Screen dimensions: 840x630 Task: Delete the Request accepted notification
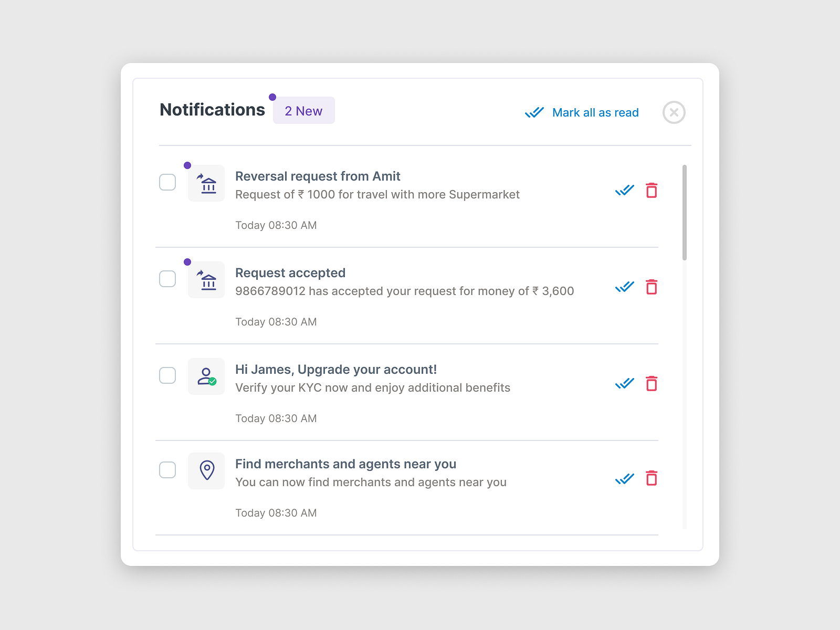point(652,287)
